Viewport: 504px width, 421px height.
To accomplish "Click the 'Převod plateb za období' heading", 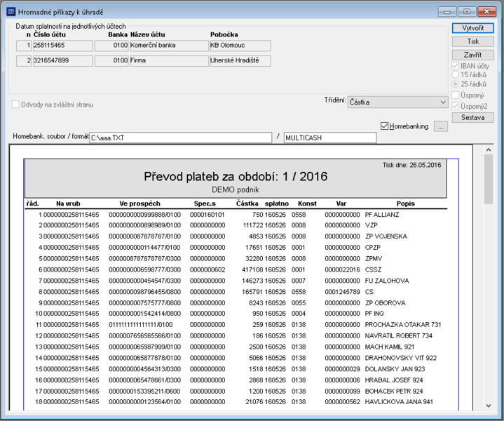I will (x=236, y=176).
